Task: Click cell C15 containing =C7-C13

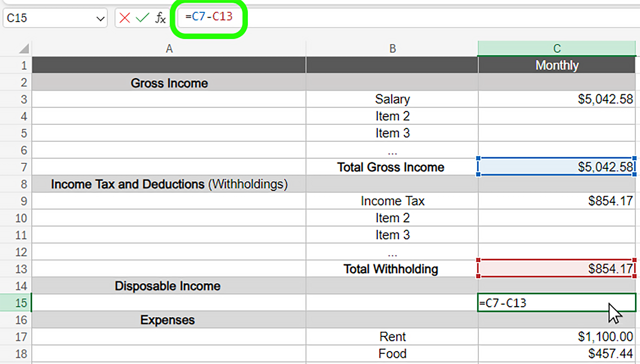Action: pos(557,303)
